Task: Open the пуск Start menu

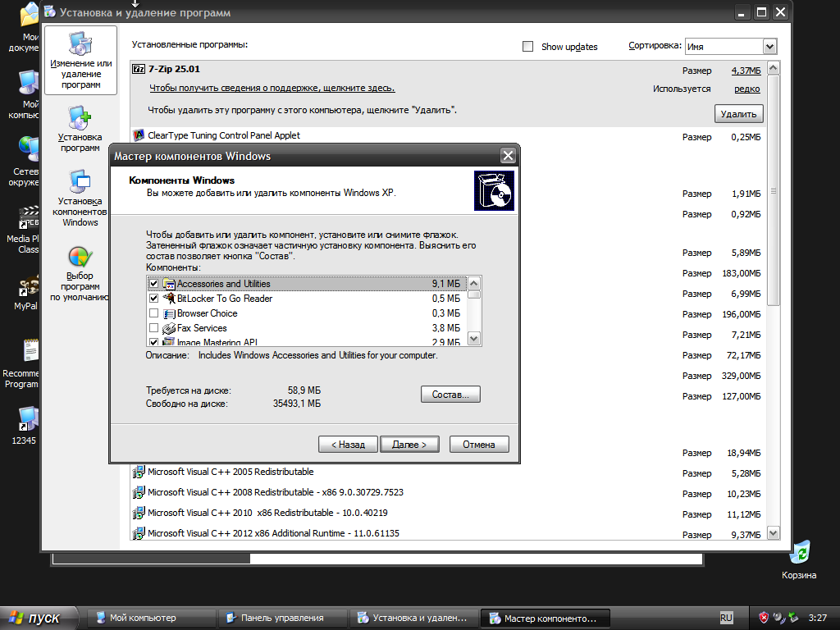Action: tap(38, 618)
